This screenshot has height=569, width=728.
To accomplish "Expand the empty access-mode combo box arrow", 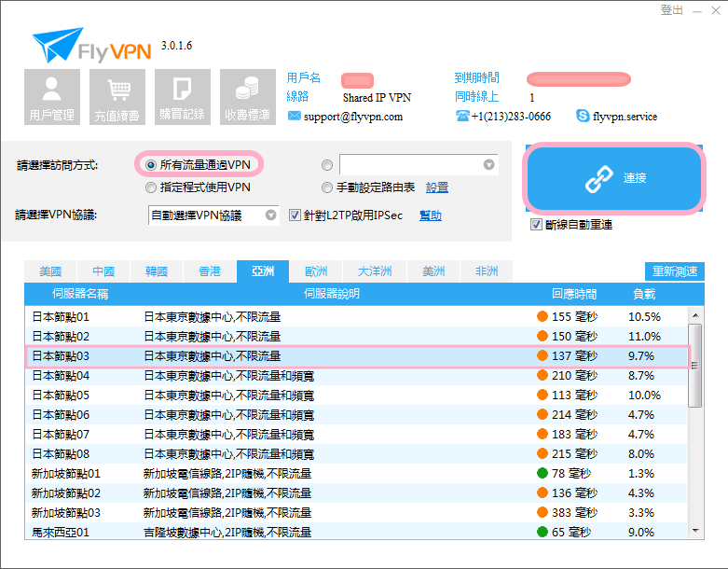I will (x=488, y=164).
